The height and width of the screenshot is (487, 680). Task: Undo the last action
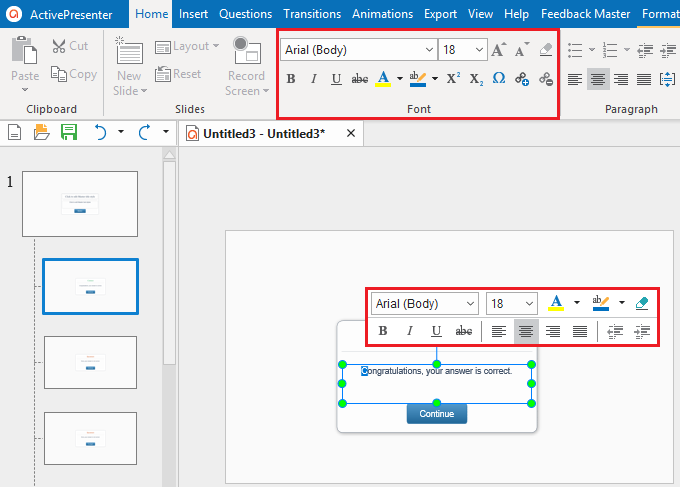[101, 132]
